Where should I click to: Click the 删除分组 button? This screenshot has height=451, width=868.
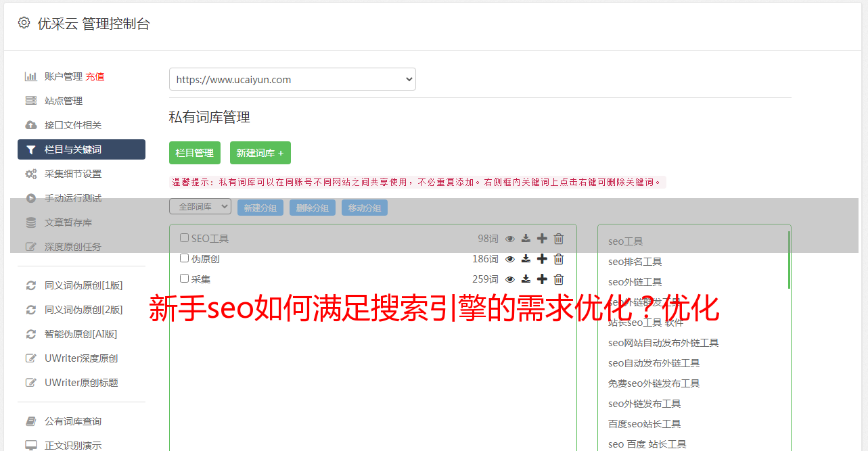pyautogui.click(x=313, y=208)
